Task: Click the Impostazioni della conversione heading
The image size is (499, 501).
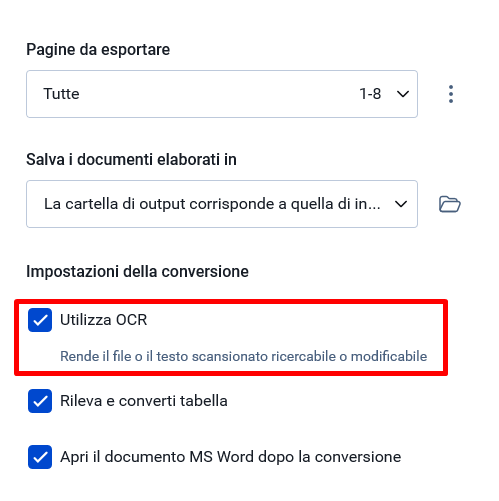Action: tap(137, 271)
